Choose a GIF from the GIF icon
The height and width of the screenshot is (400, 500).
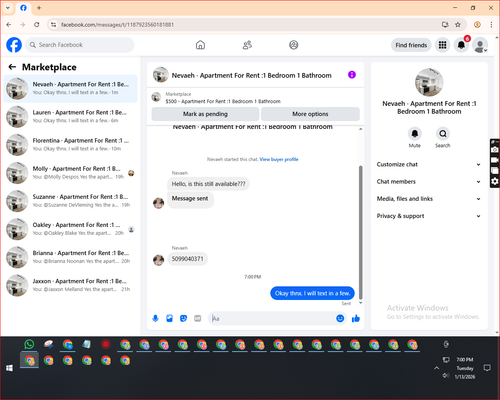[x=198, y=318]
